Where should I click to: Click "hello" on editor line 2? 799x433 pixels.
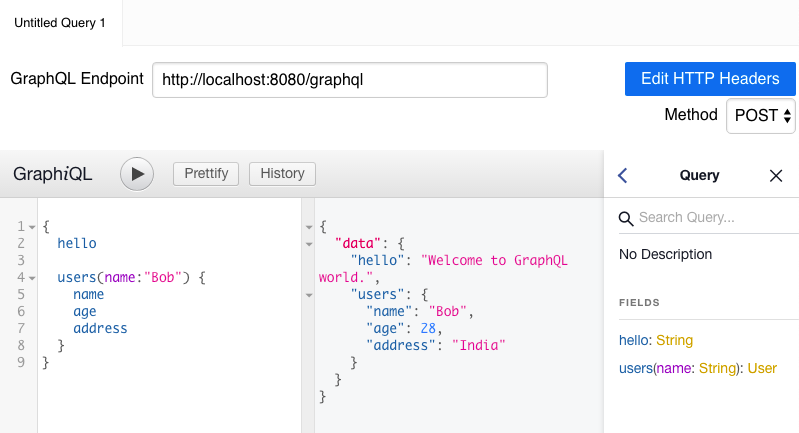point(77,243)
